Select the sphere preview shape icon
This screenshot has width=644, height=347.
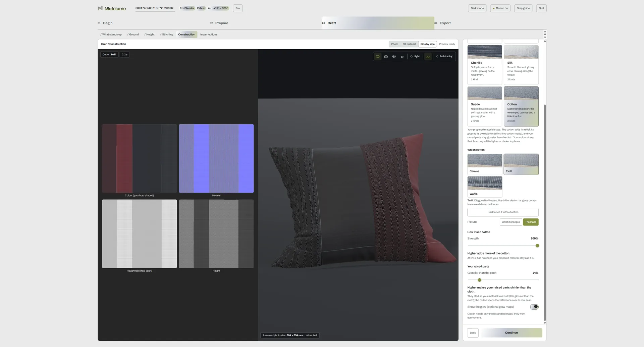(394, 57)
